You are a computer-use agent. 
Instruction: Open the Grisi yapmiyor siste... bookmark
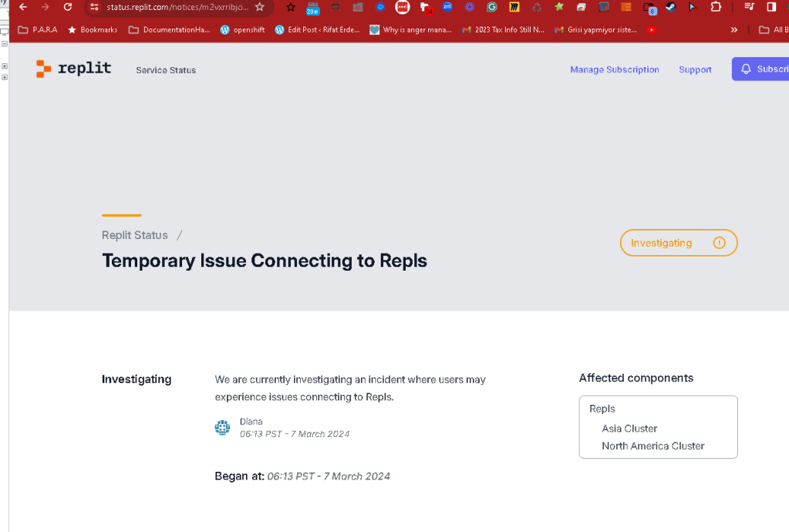595,29
